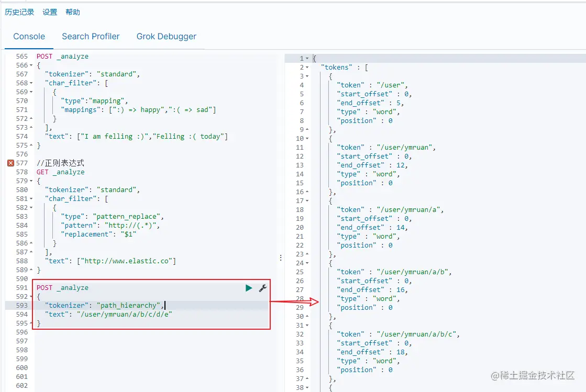This screenshot has width=586, height=392.
Task: Click the //正则表达式 comment line
Action: click(60, 163)
